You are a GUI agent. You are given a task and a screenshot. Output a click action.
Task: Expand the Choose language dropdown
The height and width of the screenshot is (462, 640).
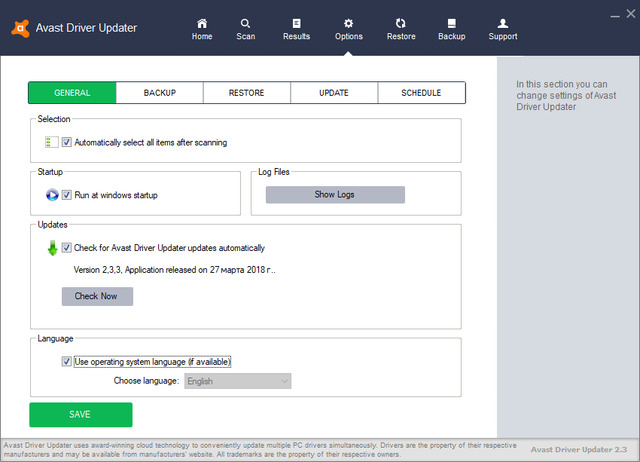coord(238,381)
